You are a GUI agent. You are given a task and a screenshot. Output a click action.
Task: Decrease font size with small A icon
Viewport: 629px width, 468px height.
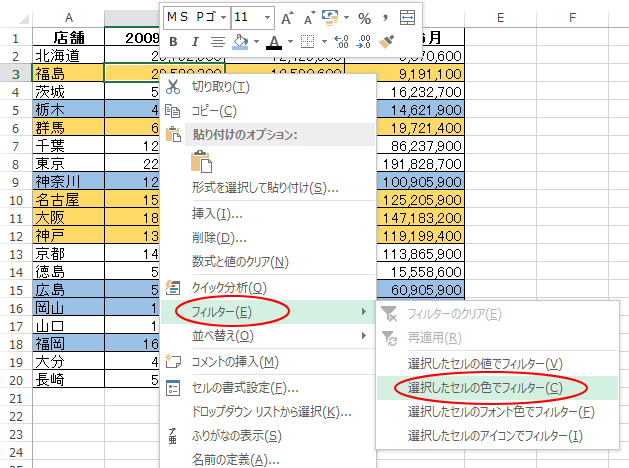click(309, 18)
